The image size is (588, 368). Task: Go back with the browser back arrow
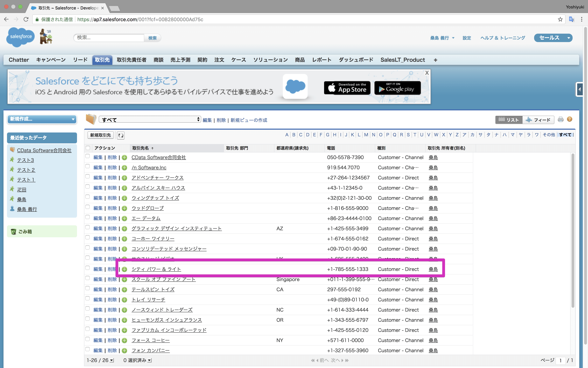point(6,19)
